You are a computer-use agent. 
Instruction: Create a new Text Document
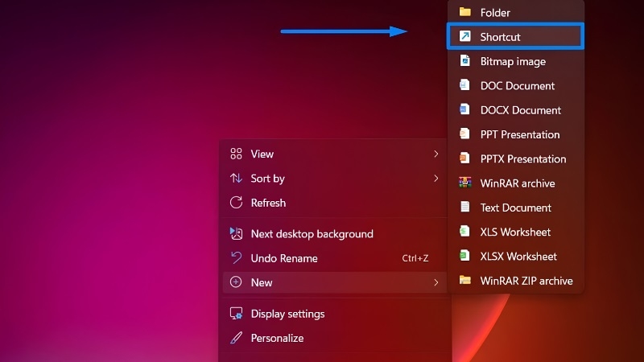pos(515,208)
